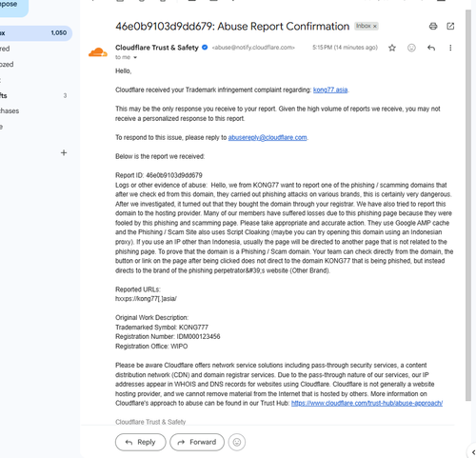Remove the Inbox label with the x
This screenshot has height=458, width=476.
(375, 27)
